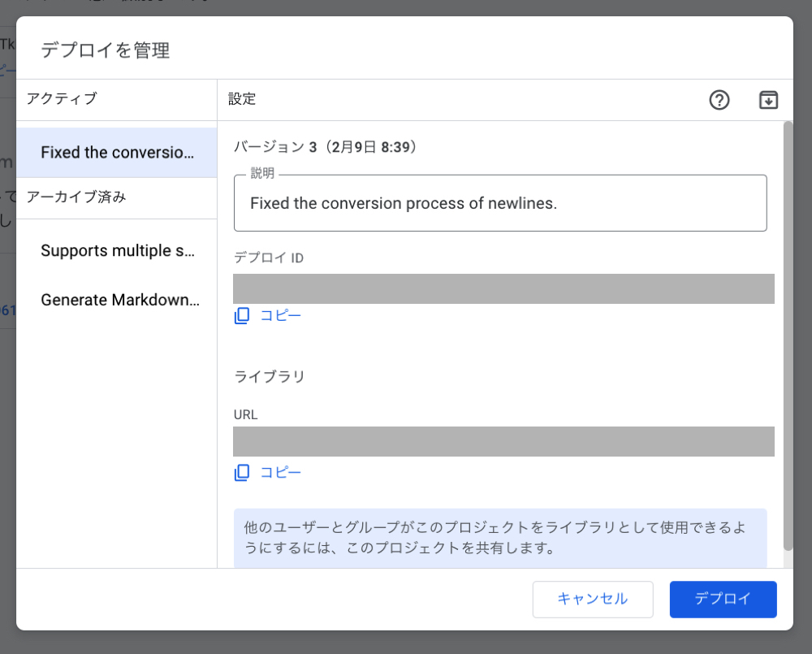This screenshot has width=812, height=654.
Task: Click the copy icon beside the library URL
Action: click(x=241, y=472)
